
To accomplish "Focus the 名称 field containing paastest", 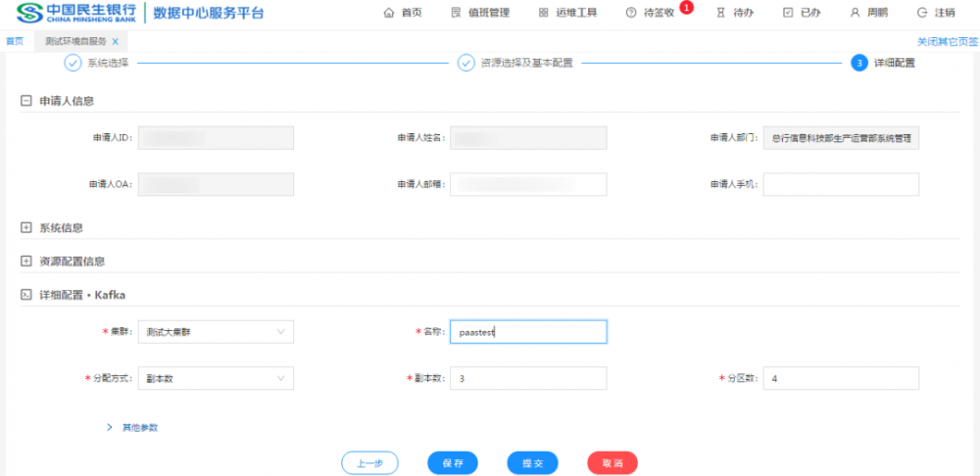I will pos(528,332).
